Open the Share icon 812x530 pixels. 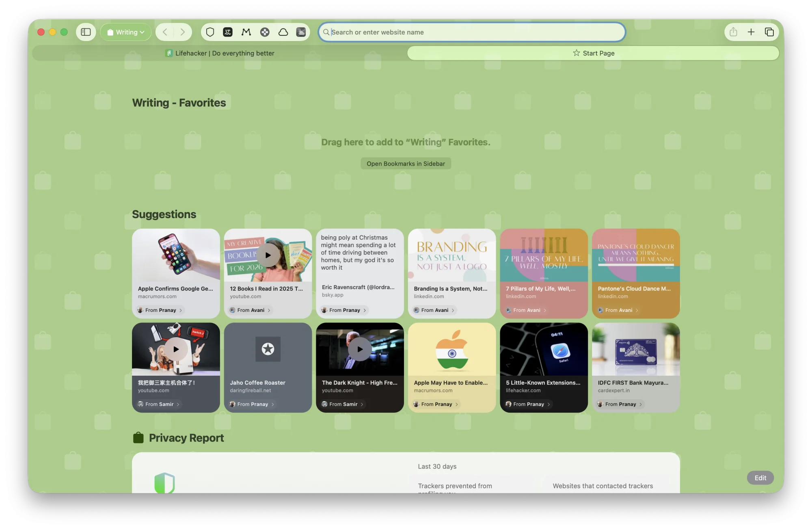(733, 32)
